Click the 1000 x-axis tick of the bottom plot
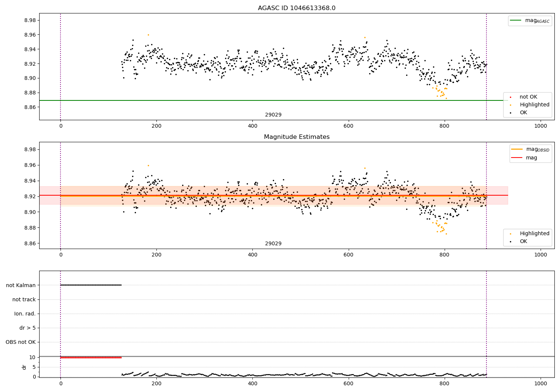 click(x=541, y=384)
